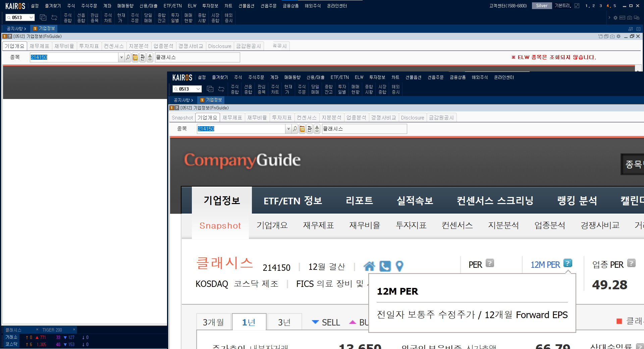Click the Silver grade button

pyautogui.click(x=542, y=6)
